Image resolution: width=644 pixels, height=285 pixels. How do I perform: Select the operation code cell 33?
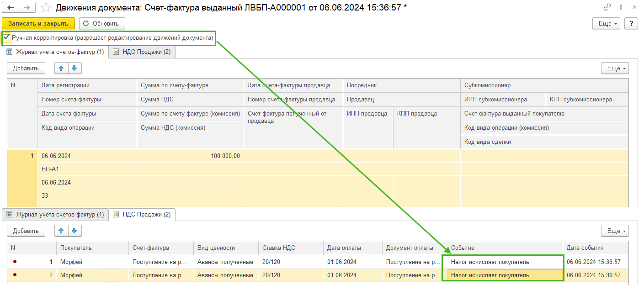click(87, 195)
